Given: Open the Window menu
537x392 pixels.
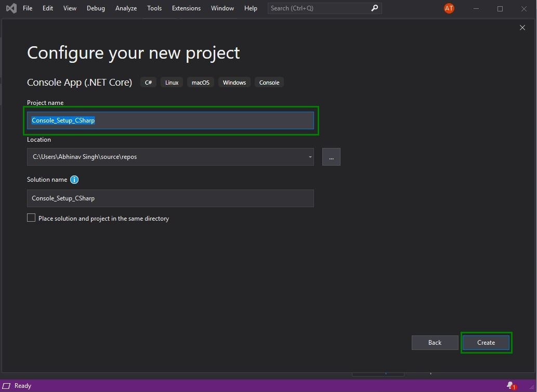Looking at the screenshot, I should 222,8.
